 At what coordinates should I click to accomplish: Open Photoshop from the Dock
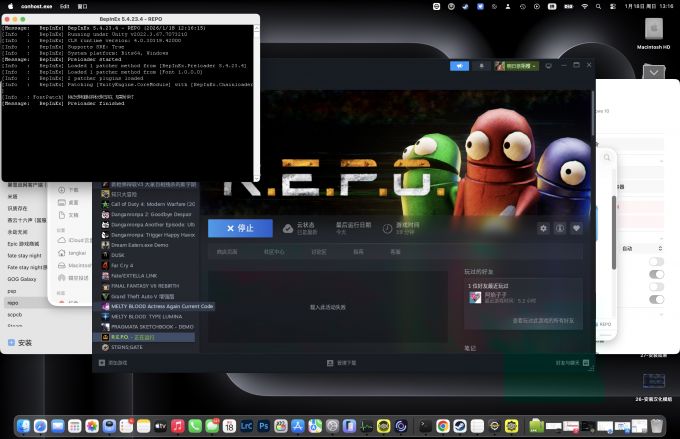tap(263, 426)
